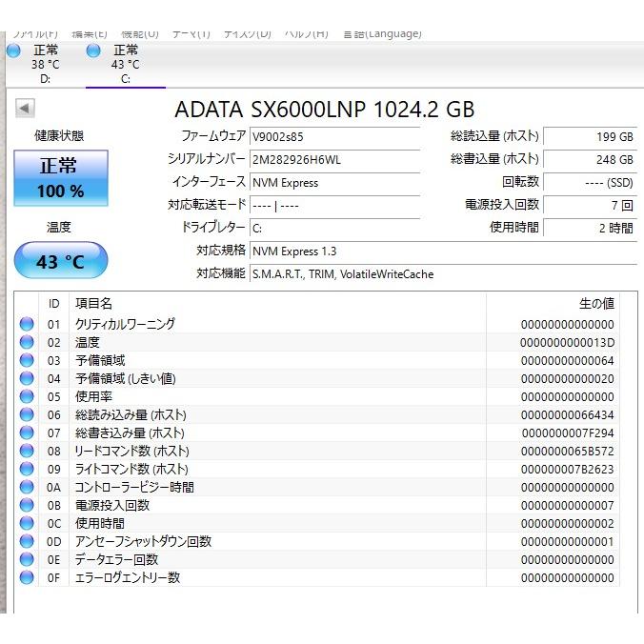Click the 対応転送モード field
The image size is (644, 644).
334,206
